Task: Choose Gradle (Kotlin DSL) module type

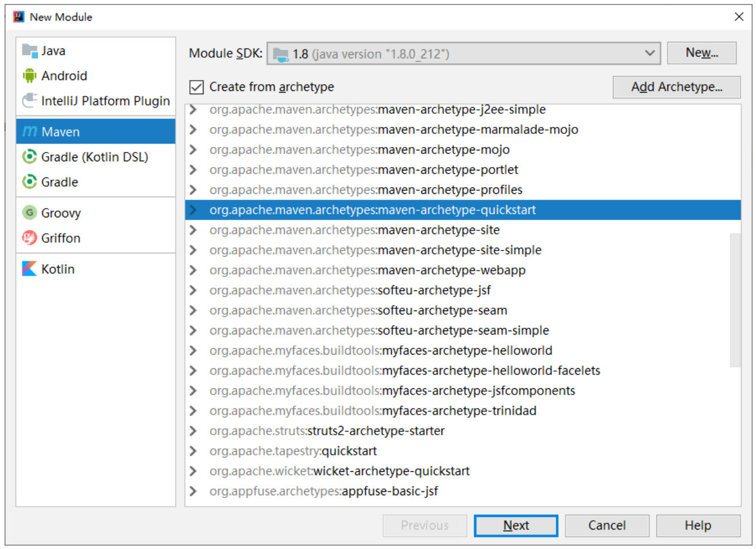Action: point(96,157)
